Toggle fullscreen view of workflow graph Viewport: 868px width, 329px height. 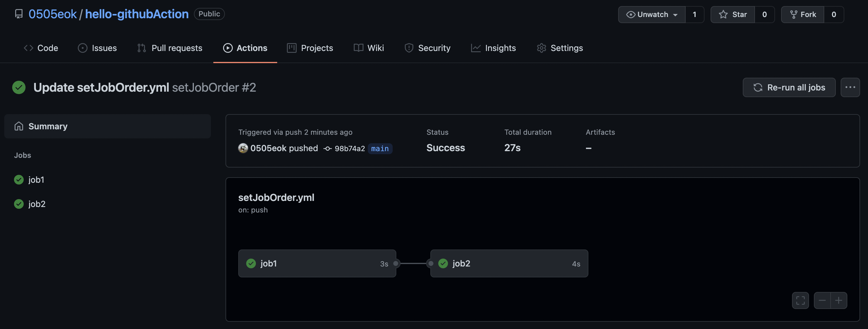click(800, 300)
